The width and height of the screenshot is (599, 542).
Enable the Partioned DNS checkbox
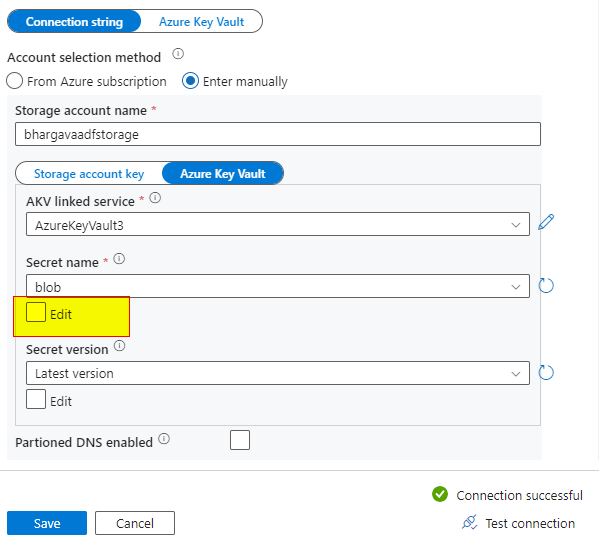coord(240,440)
